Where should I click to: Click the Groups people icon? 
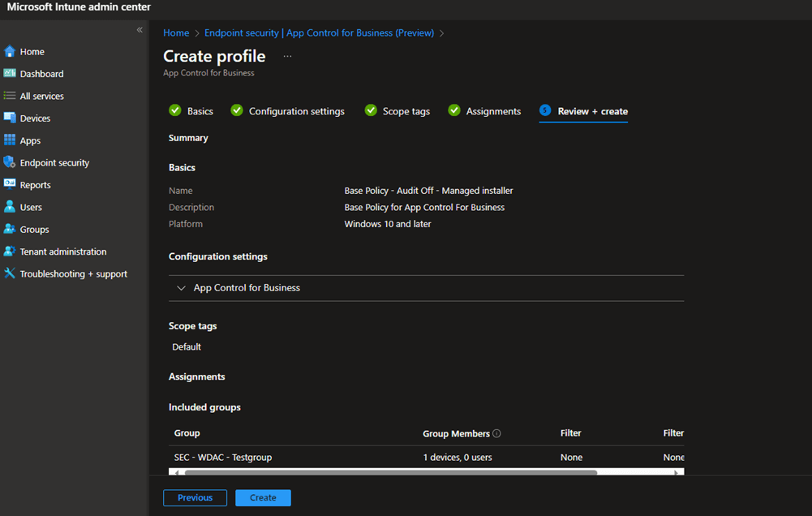tap(9, 229)
